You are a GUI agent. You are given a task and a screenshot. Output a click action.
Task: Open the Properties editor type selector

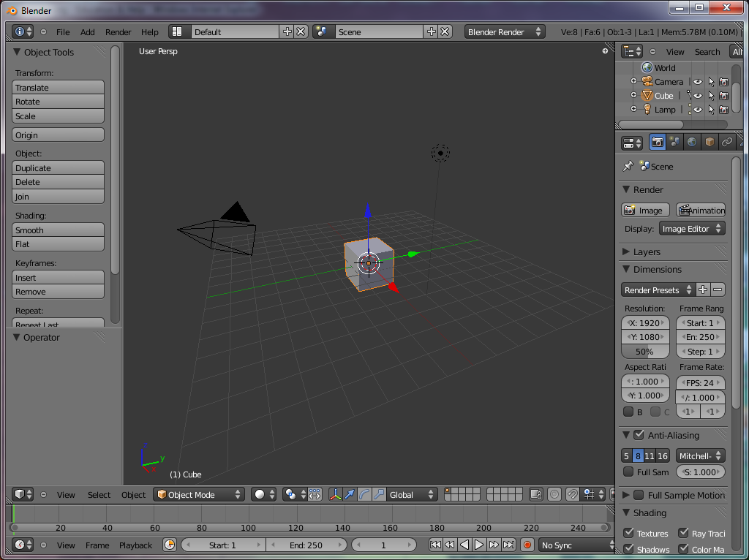tap(632, 143)
